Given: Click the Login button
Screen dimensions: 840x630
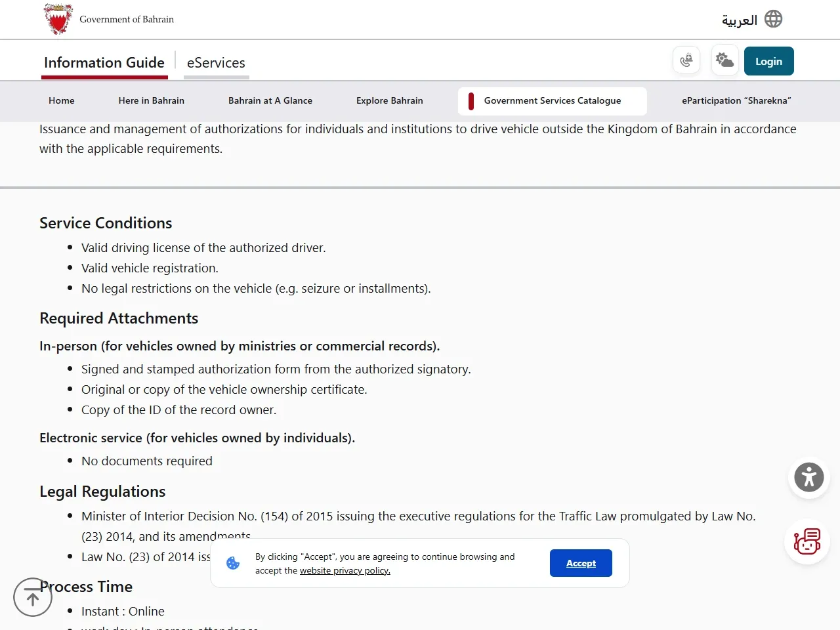Looking at the screenshot, I should 769,61.
